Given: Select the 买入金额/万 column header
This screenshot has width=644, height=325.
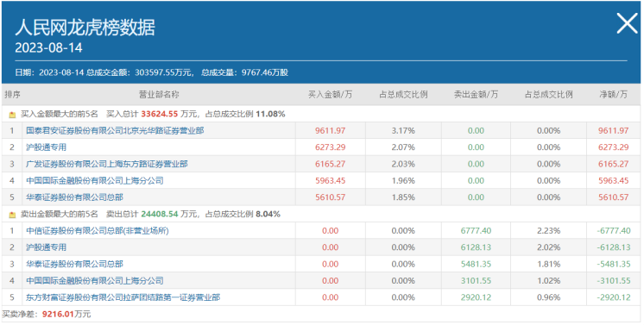Looking at the screenshot, I should (x=331, y=95).
